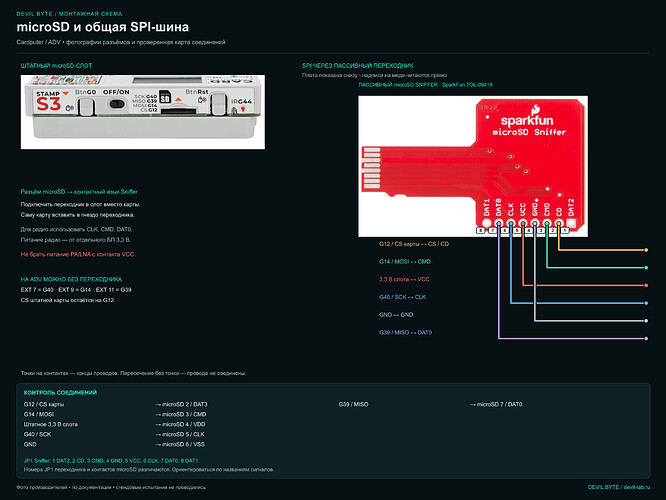Screen dimensions: 666x500
Task: Click table cell "GND" in connection check
Action: point(30,444)
